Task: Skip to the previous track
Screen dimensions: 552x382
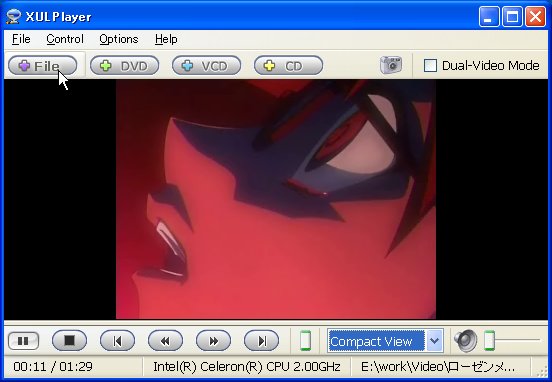Action: tap(117, 340)
